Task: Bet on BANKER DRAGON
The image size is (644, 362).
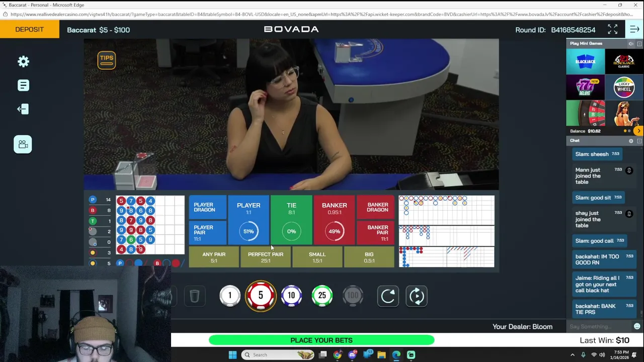Action: tap(375, 208)
